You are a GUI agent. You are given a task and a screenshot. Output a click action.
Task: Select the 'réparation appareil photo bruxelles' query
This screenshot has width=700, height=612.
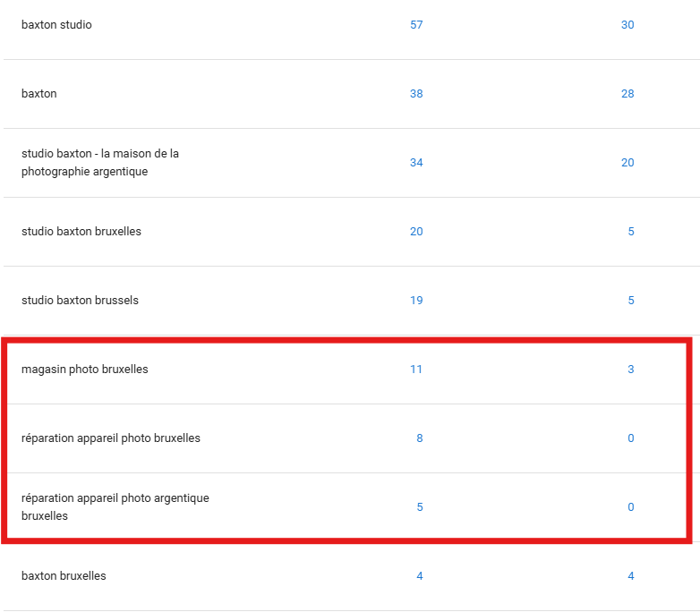click(x=111, y=438)
